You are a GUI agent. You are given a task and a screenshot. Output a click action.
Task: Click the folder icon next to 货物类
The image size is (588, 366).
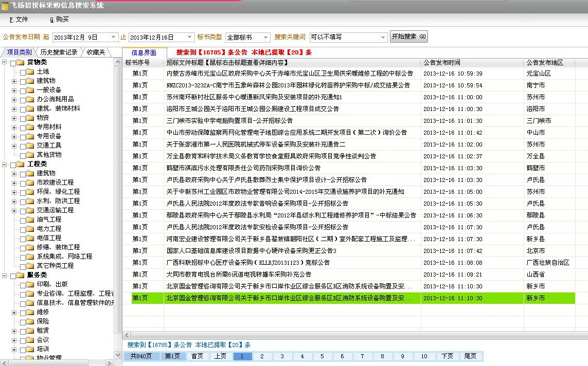(20, 62)
